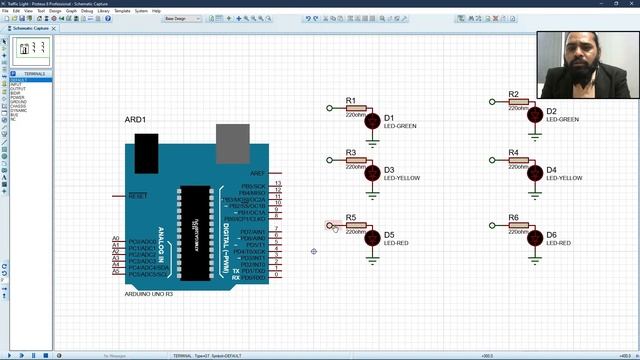Viewport: 640px width, 360px height.
Task: Click the P pick devices button
Action: 13,74
